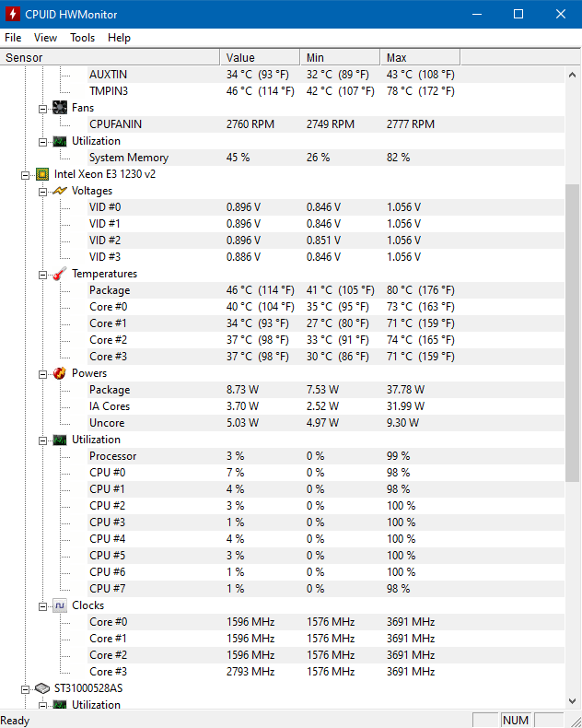The image size is (582, 728).
Task: Click the Clocks waveform icon
Action: [x=60, y=605]
